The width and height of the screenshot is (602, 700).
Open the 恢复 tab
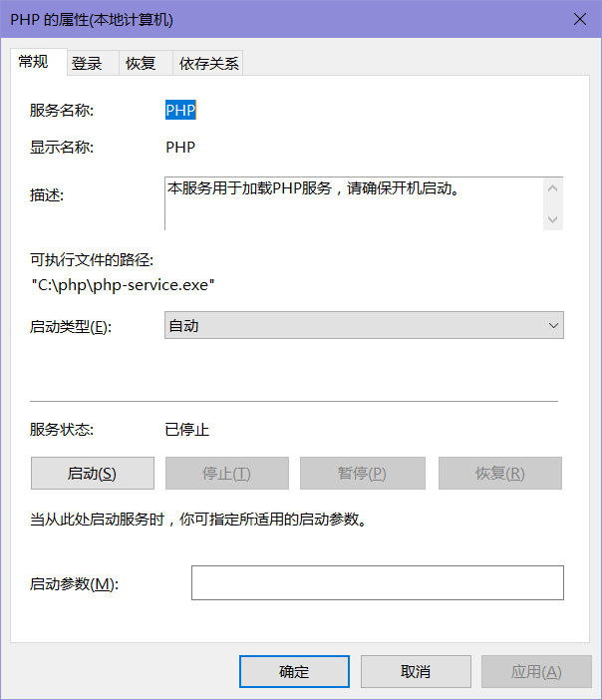141,63
